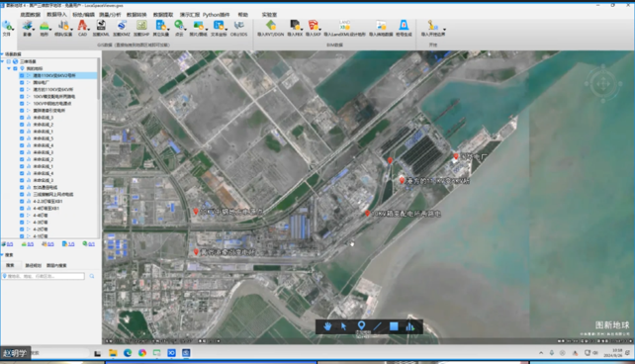Screen dimensions: 635x364
Task: Open dropdown arrow of 地形 button
Action: tap(50, 29)
